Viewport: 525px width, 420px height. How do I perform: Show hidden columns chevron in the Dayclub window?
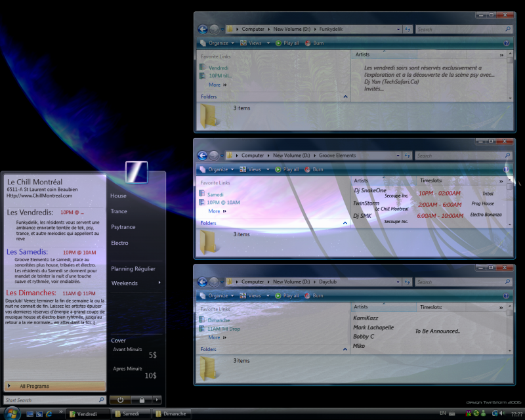pos(501,308)
